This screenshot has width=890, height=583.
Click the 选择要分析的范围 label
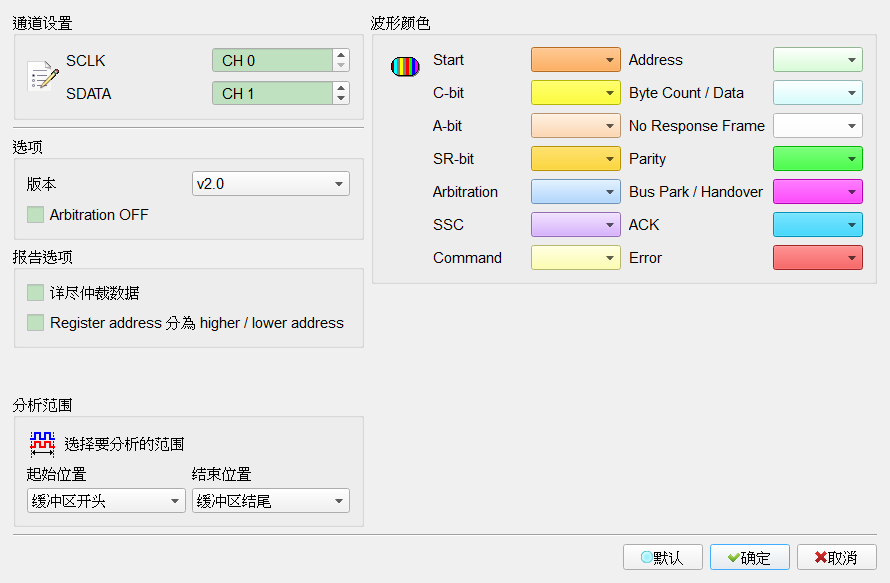click(124, 444)
